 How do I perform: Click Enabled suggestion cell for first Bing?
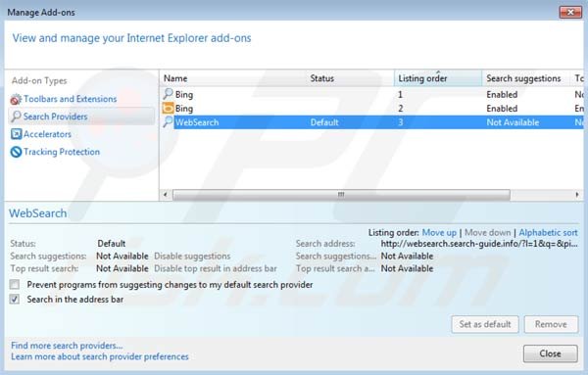[502, 94]
